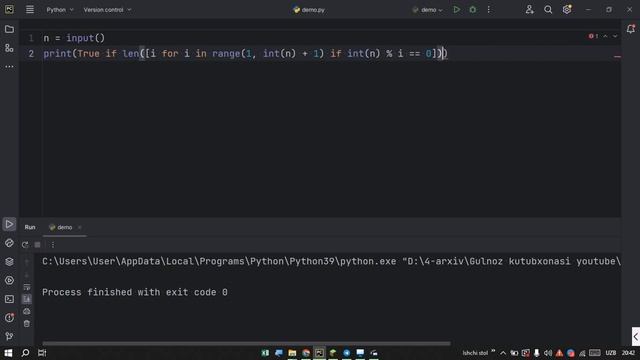The width and height of the screenshot is (640, 360).
Task: Open File Explorer from the taskbar
Action: tap(292, 353)
